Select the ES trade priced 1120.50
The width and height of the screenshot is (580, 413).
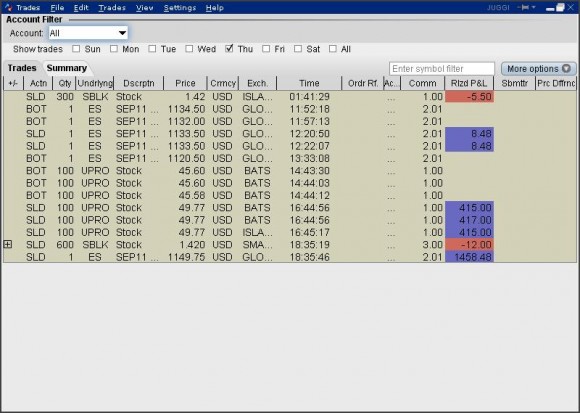290,158
